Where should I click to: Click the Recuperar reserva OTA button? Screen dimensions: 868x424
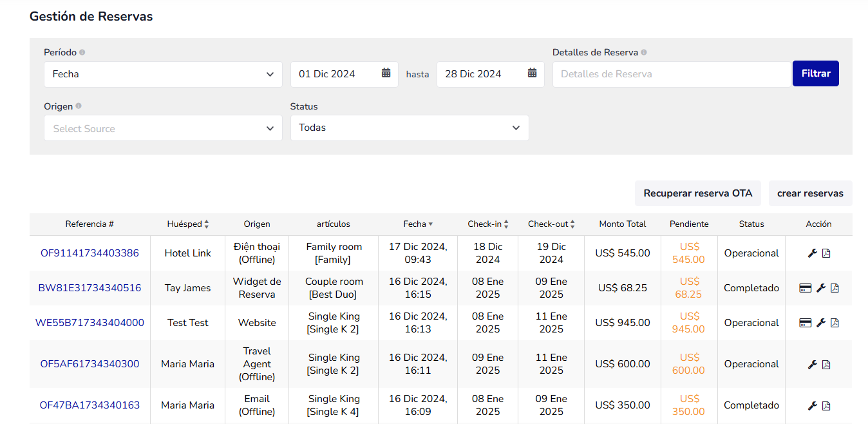(x=698, y=193)
